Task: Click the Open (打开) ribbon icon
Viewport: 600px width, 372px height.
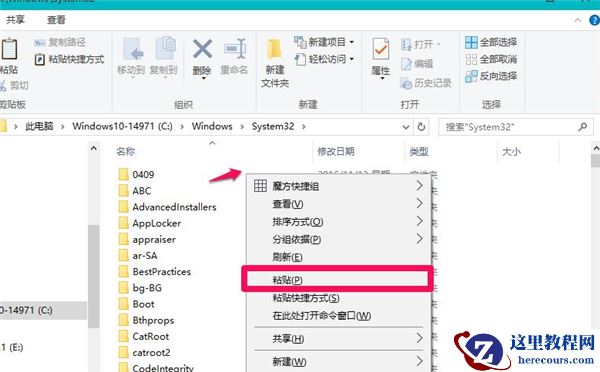Action: click(406, 45)
